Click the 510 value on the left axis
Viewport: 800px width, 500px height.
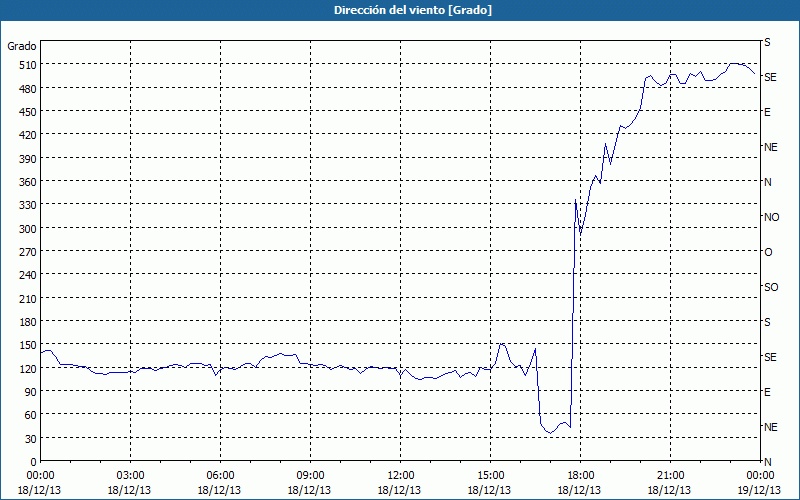(28, 65)
